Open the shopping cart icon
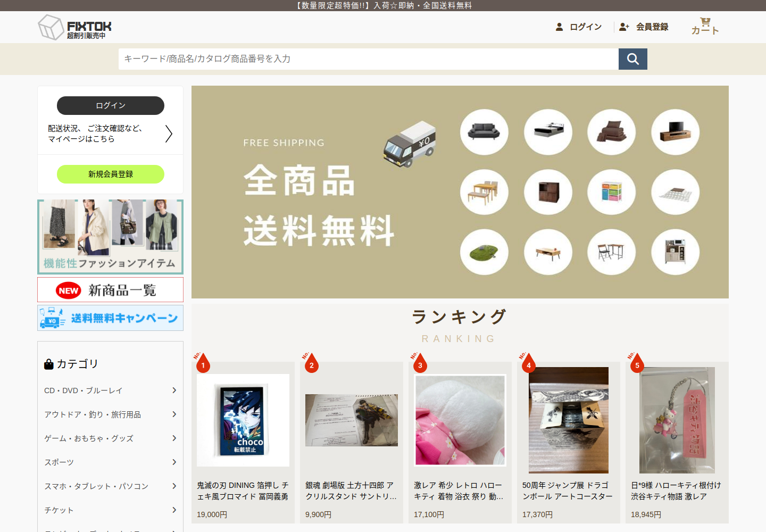The height and width of the screenshot is (532, 766). [705, 22]
